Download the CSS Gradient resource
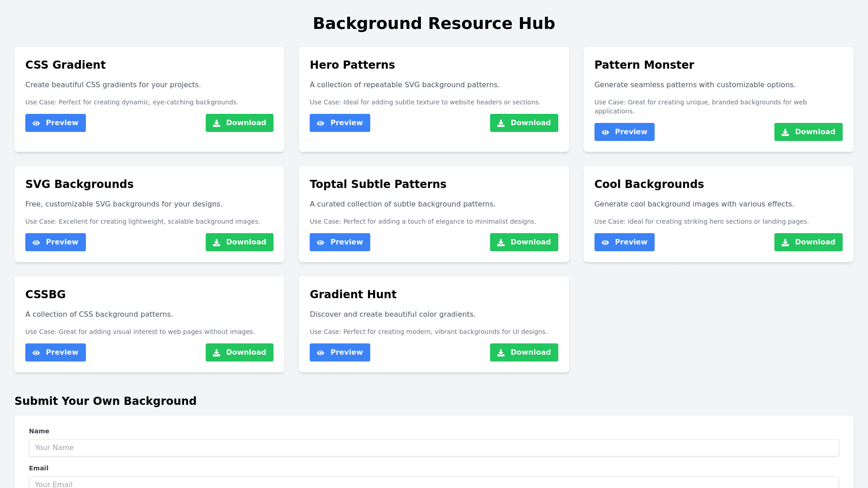This screenshot has width=868, height=488. point(240,123)
